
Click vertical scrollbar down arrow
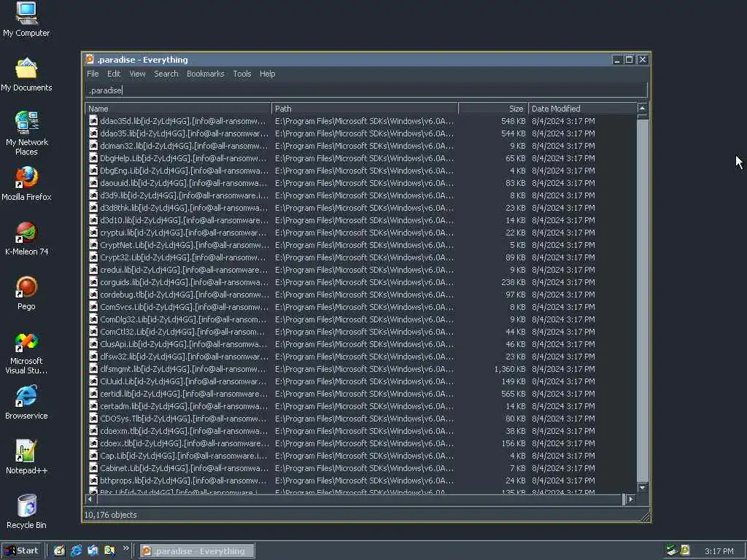click(x=642, y=487)
